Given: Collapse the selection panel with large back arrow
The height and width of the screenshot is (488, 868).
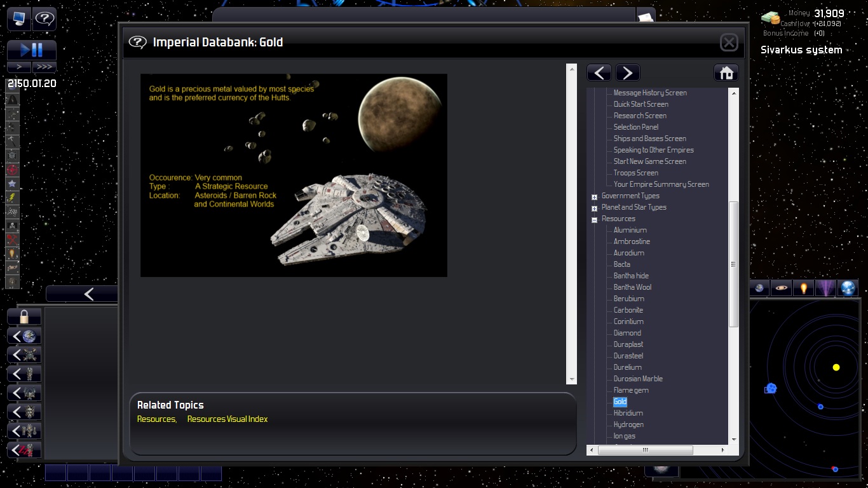Looking at the screenshot, I should point(82,294).
